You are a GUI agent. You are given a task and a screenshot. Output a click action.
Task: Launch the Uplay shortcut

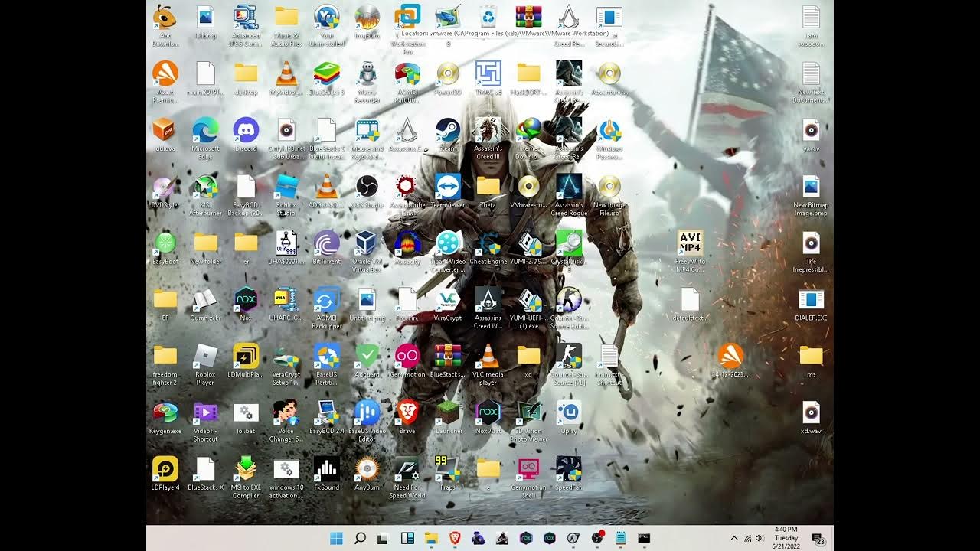click(569, 417)
